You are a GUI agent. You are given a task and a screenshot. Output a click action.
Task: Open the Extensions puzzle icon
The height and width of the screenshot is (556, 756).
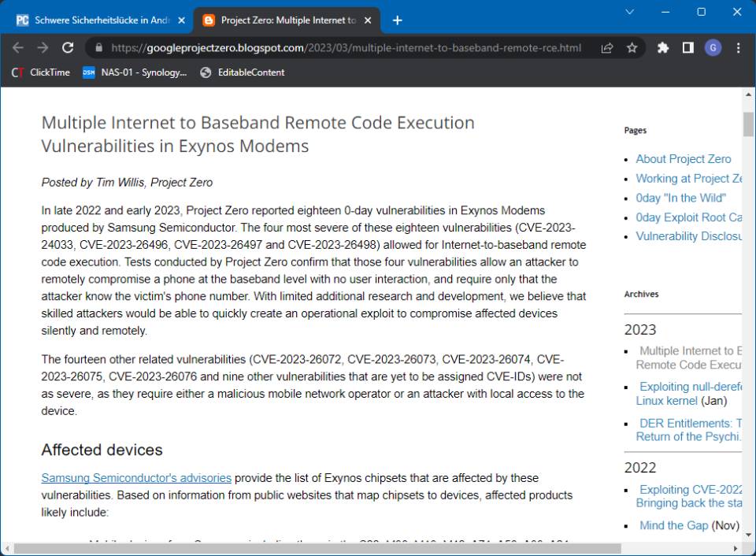click(663, 48)
